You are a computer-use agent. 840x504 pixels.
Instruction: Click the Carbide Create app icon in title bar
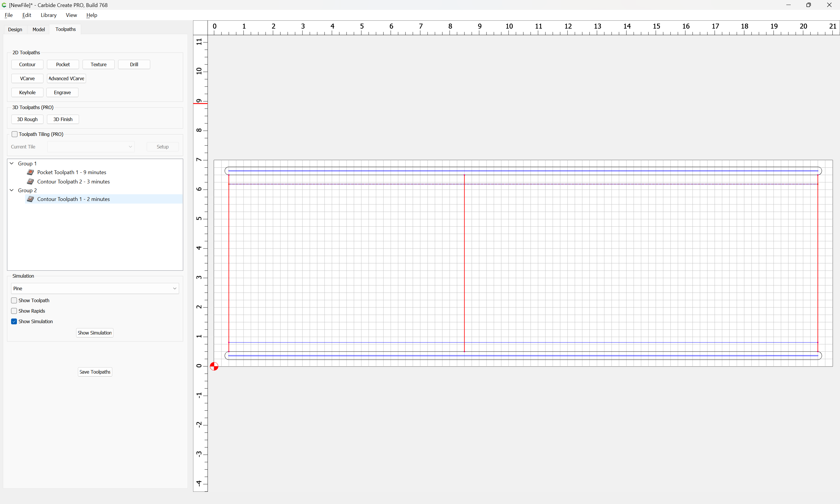click(4, 5)
